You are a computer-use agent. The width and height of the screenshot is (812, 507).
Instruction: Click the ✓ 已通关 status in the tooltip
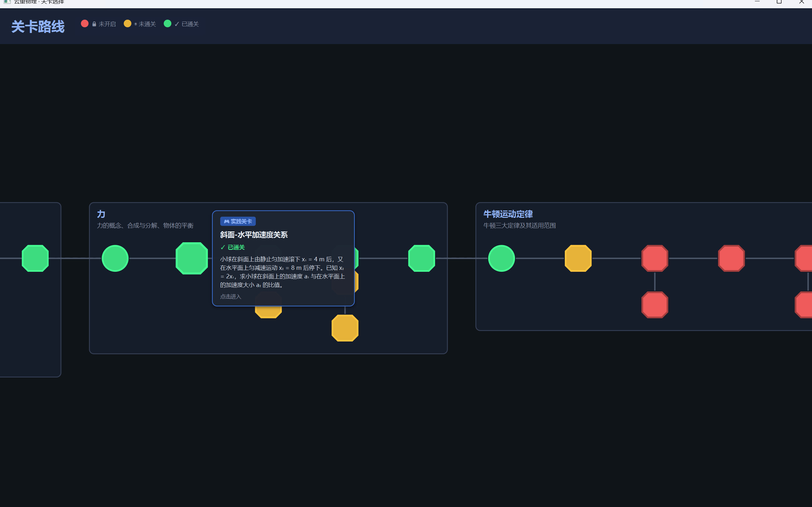point(233,247)
